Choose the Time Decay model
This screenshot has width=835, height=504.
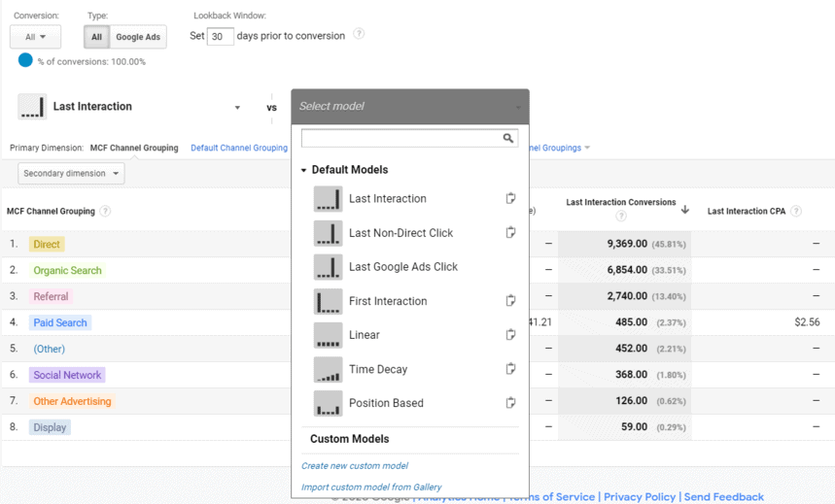click(378, 369)
